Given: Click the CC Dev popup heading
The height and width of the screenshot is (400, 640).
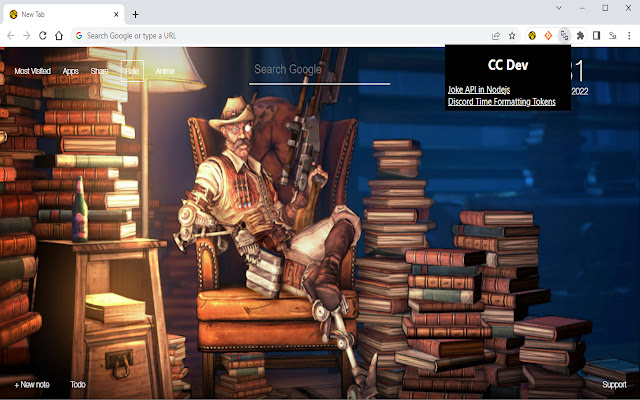Looking at the screenshot, I should click(508, 65).
